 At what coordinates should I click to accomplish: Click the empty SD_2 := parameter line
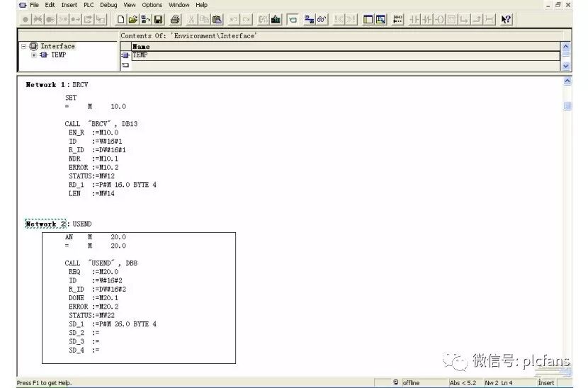pos(84,333)
